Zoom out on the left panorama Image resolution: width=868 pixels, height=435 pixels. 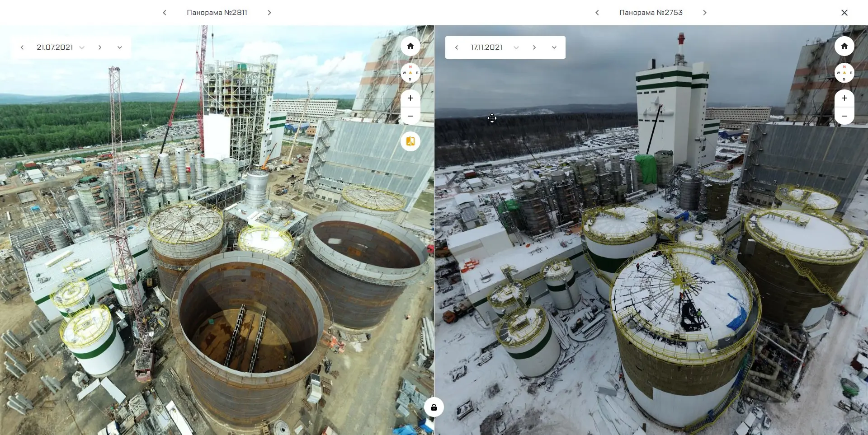(410, 116)
